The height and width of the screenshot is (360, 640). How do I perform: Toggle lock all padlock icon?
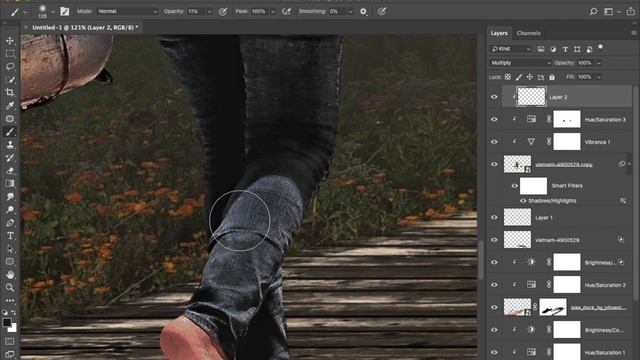[x=552, y=77]
